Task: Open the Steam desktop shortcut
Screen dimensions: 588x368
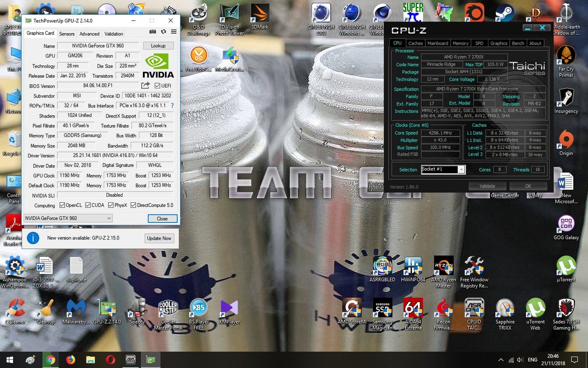Action: point(504,13)
